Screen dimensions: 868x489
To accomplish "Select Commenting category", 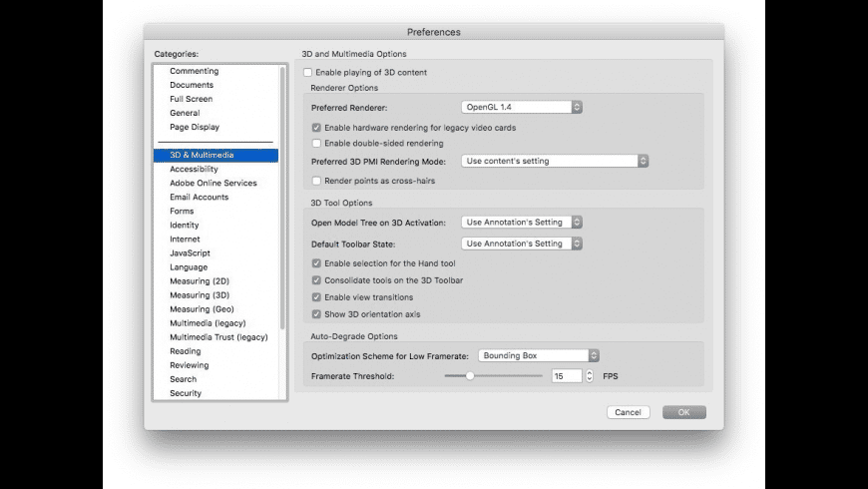I will pyautogui.click(x=195, y=71).
